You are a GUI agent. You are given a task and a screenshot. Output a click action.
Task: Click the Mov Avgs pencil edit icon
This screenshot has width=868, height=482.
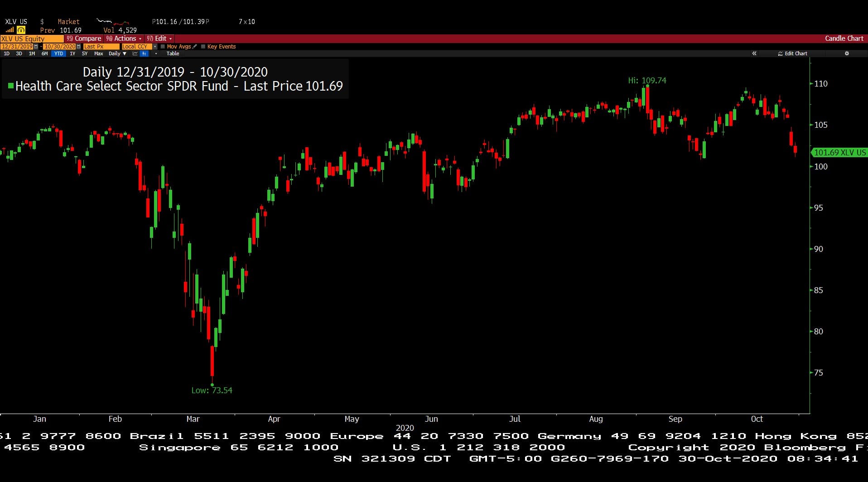195,46
